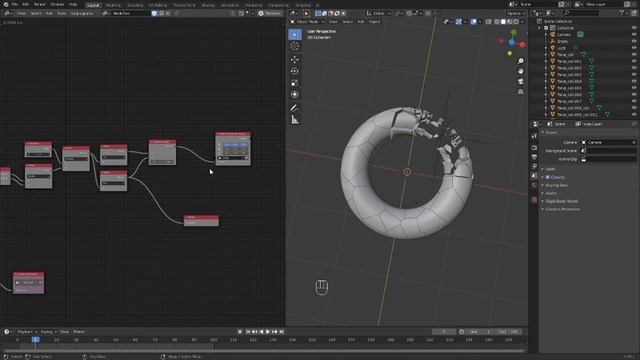
Task: Switch to the Sculpting workspace tab
Action: (135, 5)
